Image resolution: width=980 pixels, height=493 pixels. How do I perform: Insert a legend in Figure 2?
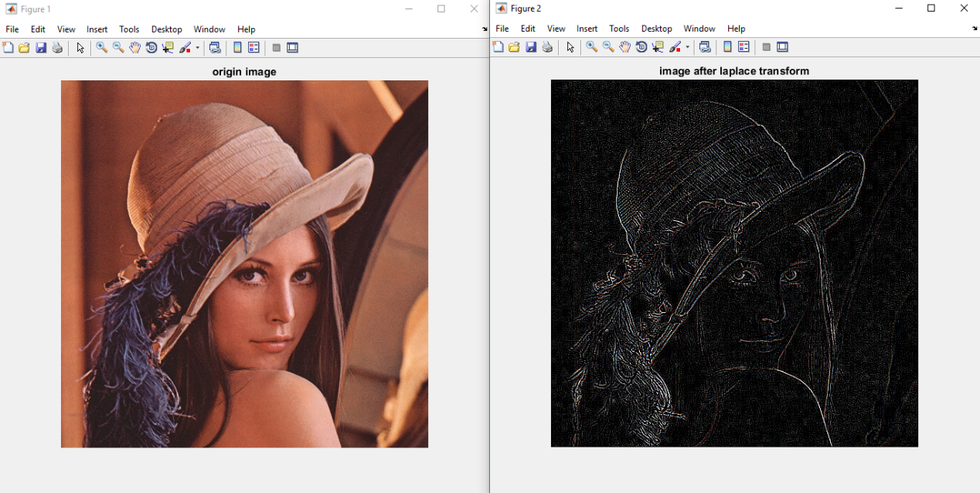coord(744,47)
